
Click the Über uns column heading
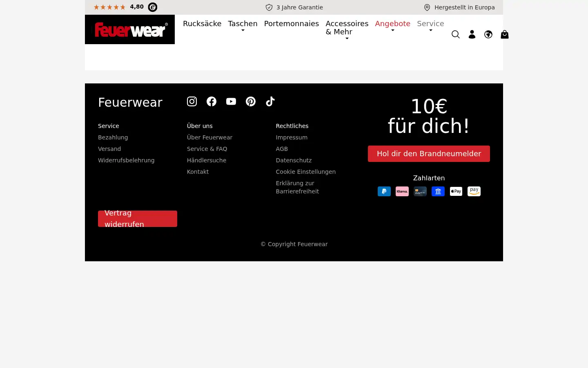tap(200, 126)
